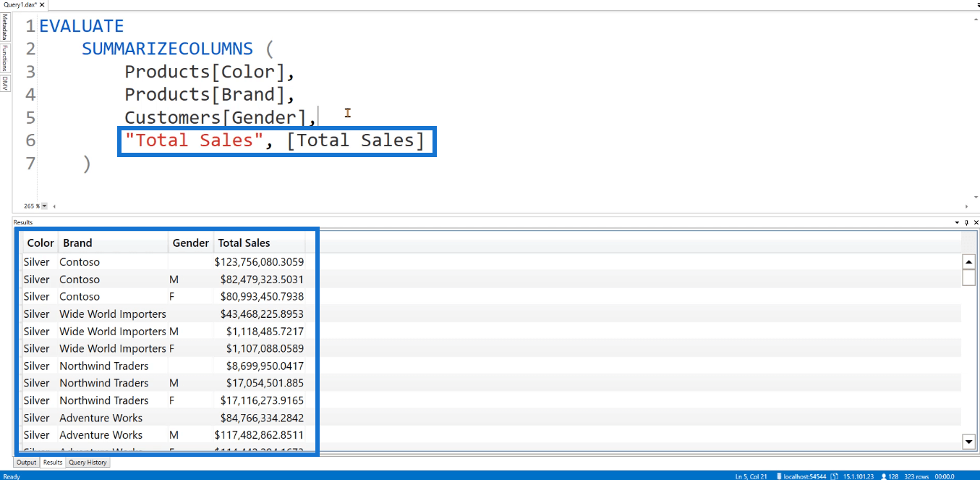Select Wide World Importers in $43,468,225.8953 row

tap(113, 314)
